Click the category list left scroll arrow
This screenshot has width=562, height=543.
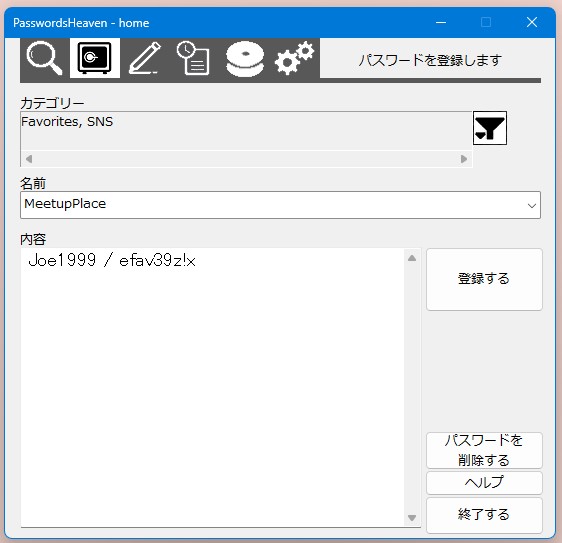point(29,159)
